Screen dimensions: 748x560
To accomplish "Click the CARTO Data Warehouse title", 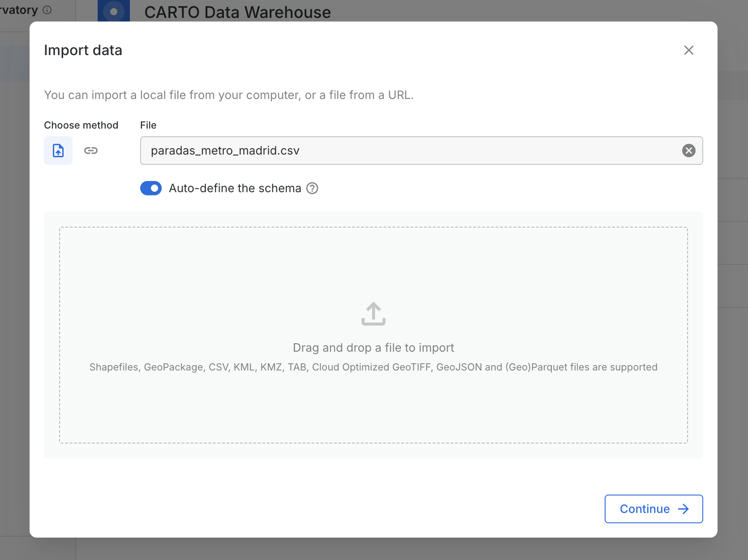I will (x=237, y=12).
